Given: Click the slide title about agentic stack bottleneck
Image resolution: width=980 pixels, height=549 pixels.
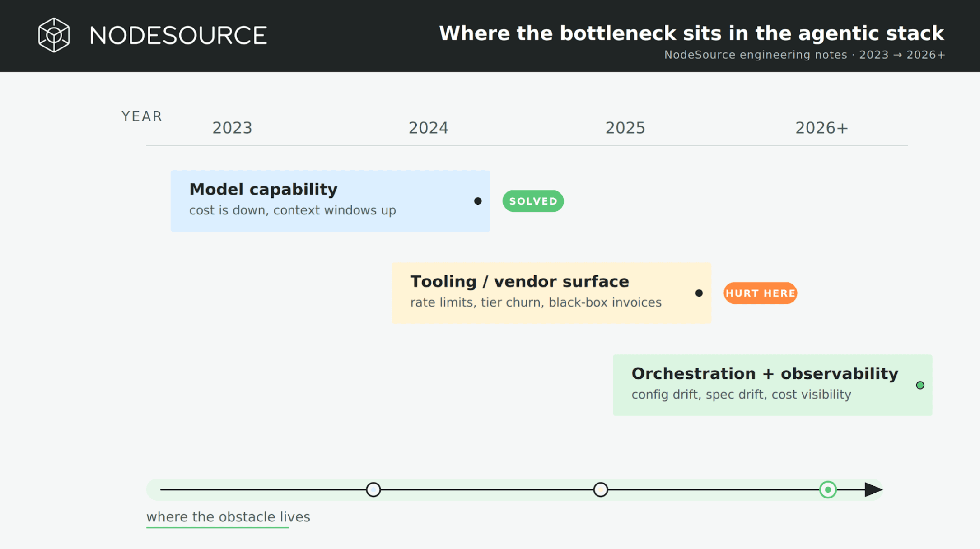Looking at the screenshot, I should click(691, 33).
